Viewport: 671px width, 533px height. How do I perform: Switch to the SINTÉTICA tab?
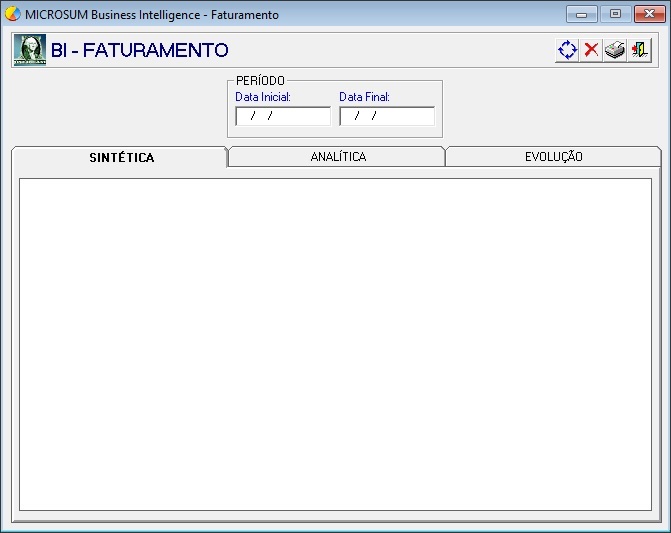click(122, 157)
